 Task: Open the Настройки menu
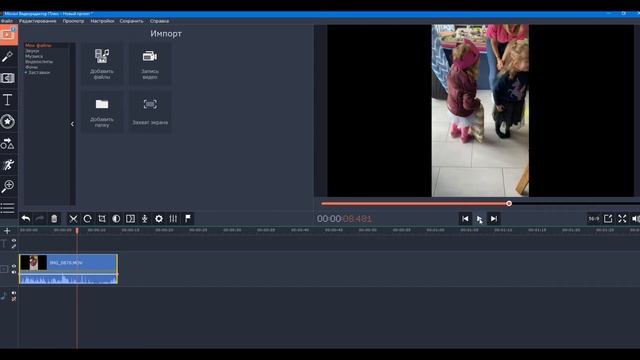coord(102,21)
